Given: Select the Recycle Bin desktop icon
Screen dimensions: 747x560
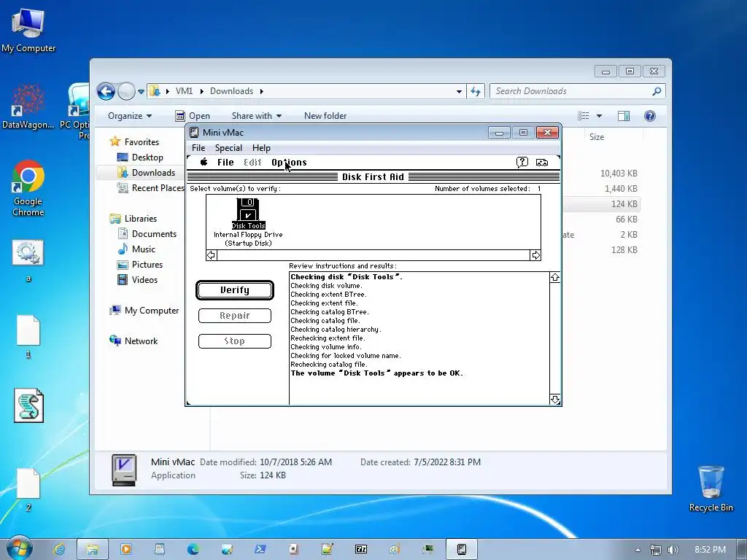Looking at the screenshot, I should pos(711,488).
